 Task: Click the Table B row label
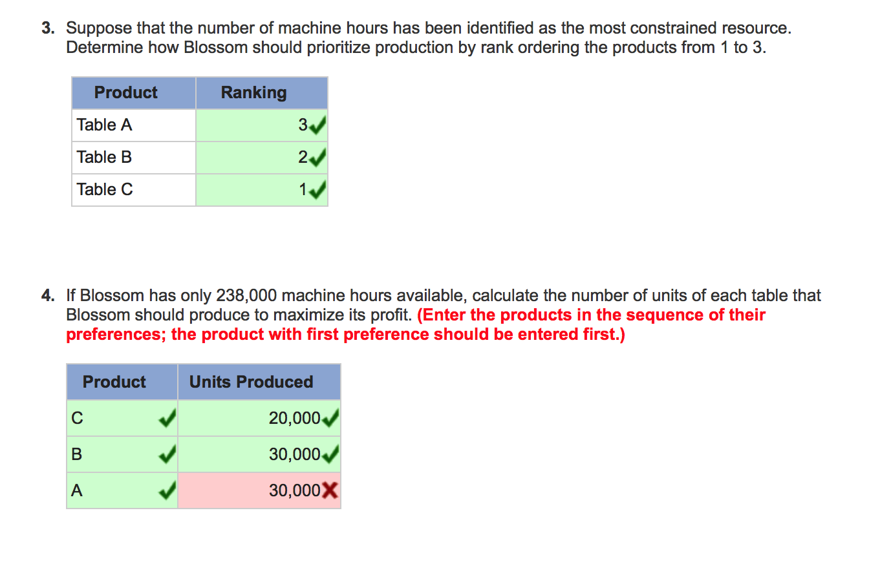coord(104,157)
